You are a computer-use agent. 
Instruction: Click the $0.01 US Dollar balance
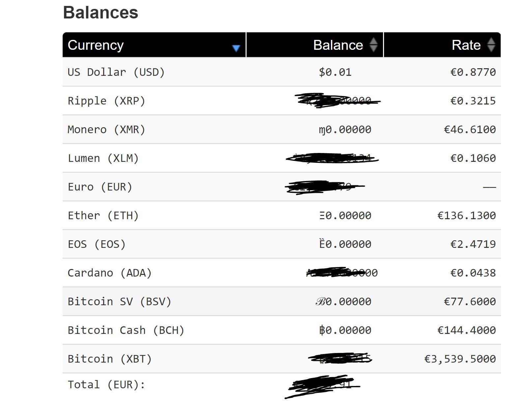[335, 72]
